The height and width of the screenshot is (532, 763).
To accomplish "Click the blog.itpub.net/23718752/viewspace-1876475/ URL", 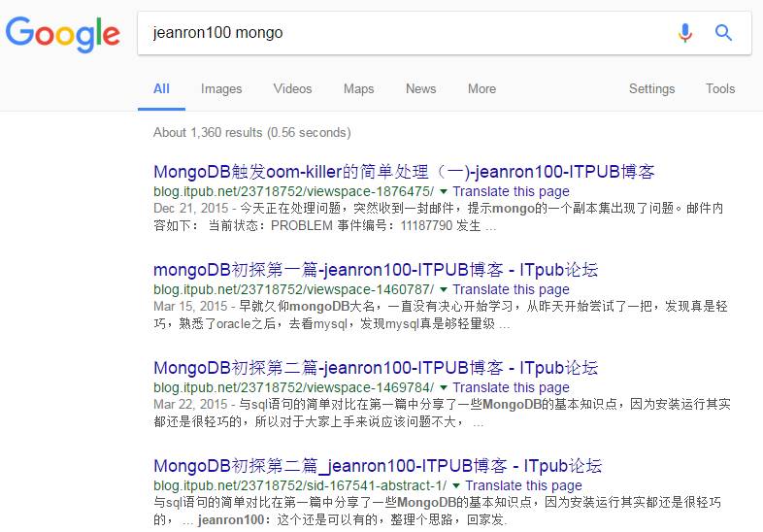I will tap(293, 192).
